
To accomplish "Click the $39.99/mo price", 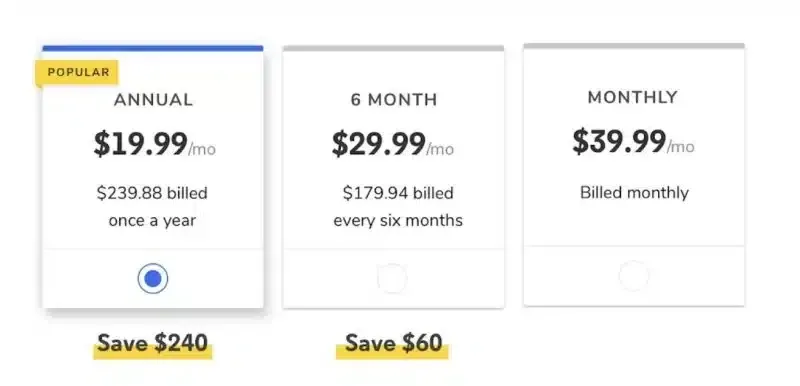I will (633, 142).
